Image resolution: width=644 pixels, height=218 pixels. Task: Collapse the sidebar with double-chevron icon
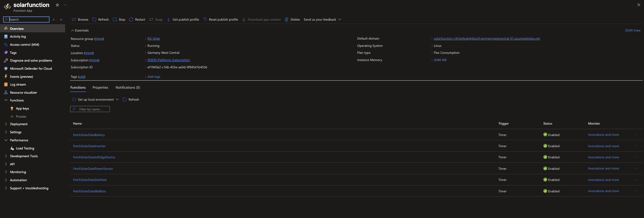[61, 20]
